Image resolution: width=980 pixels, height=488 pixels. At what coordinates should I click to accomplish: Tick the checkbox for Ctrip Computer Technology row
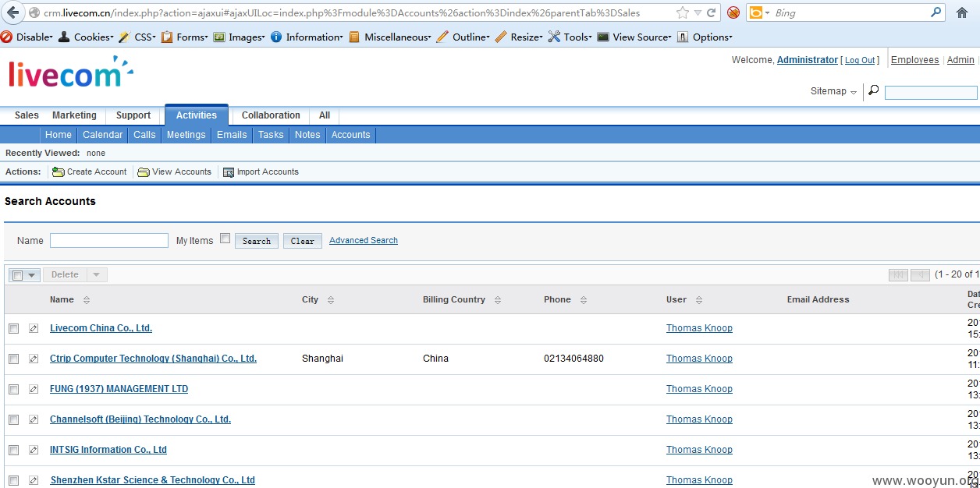click(x=13, y=359)
